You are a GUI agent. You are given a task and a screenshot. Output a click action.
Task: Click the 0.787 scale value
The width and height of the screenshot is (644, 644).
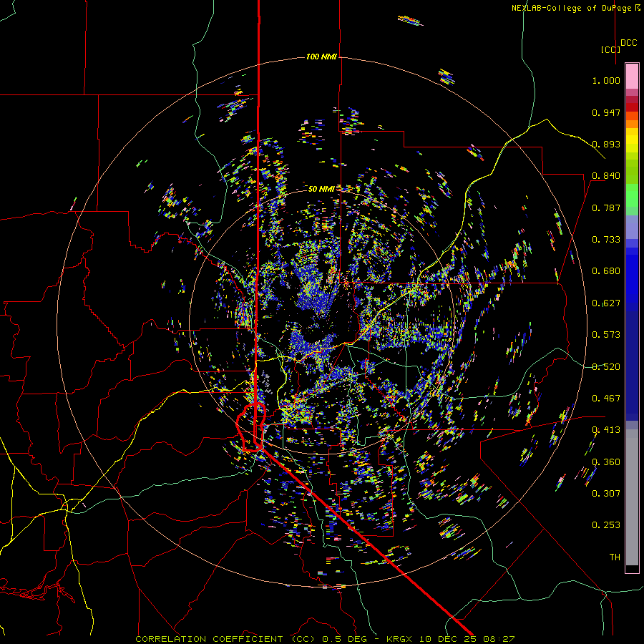[x=606, y=208]
